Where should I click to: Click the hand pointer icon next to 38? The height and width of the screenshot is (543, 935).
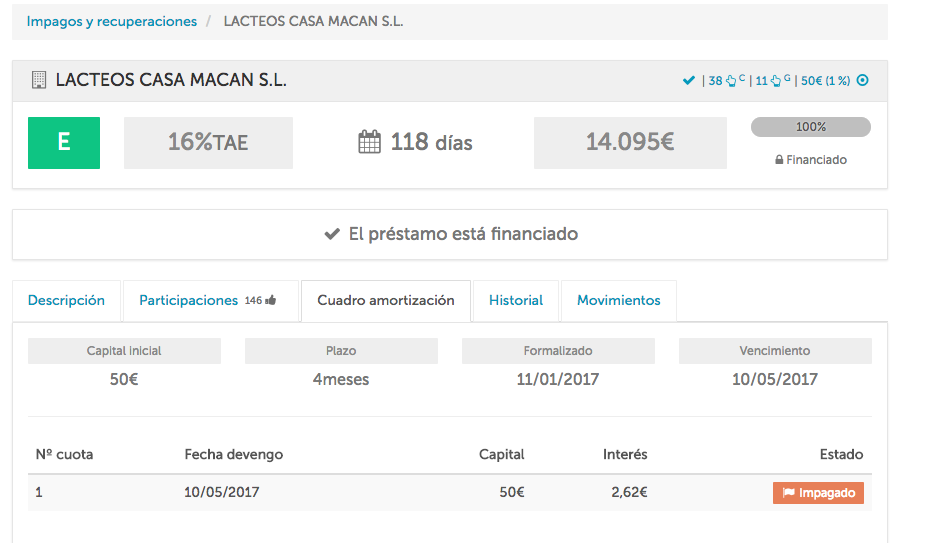coord(731,81)
